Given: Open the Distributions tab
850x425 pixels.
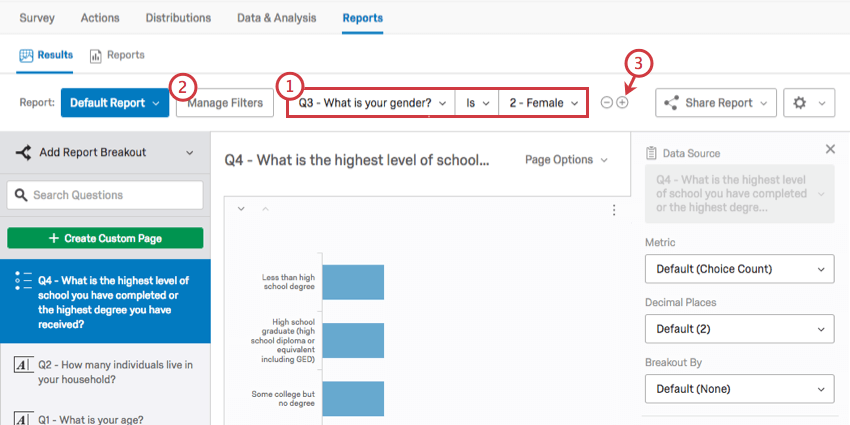Looking at the screenshot, I should click(x=178, y=18).
